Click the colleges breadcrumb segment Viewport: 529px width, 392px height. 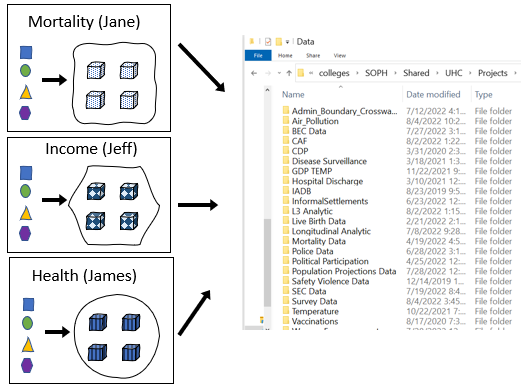(334, 73)
